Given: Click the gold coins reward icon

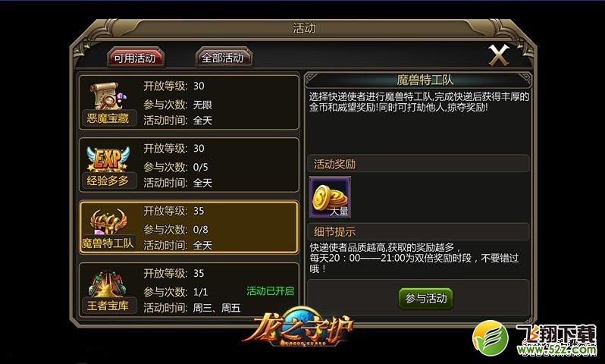Looking at the screenshot, I should [331, 197].
